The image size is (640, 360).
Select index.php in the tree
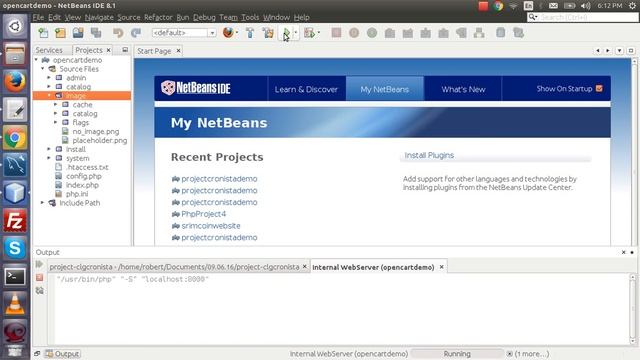(x=82, y=185)
